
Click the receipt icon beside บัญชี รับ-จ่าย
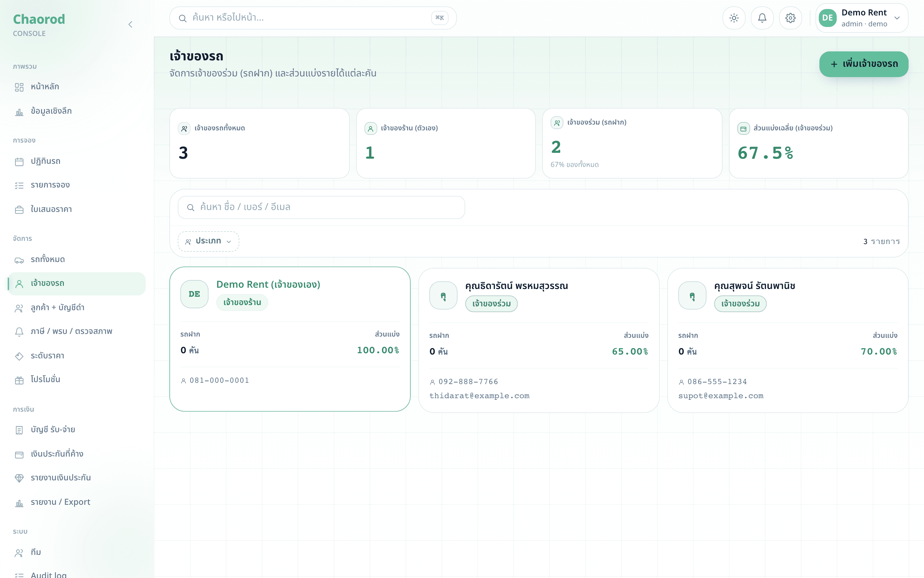coord(19,430)
